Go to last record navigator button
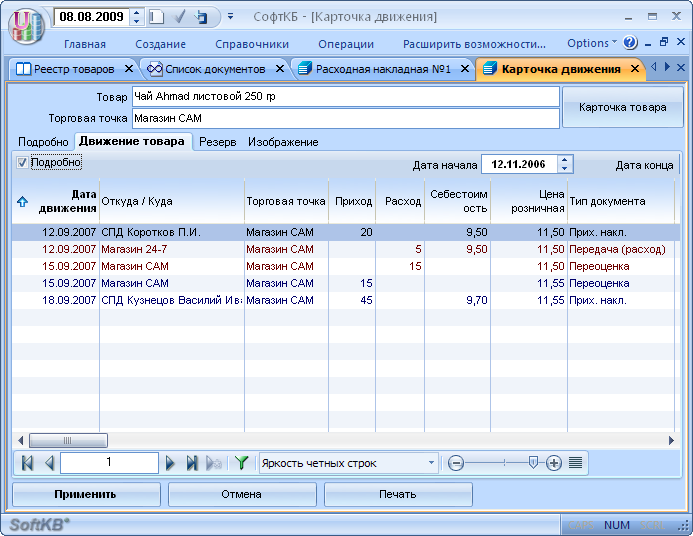This screenshot has width=693, height=536. pyautogui.click(x=192, y=463)
